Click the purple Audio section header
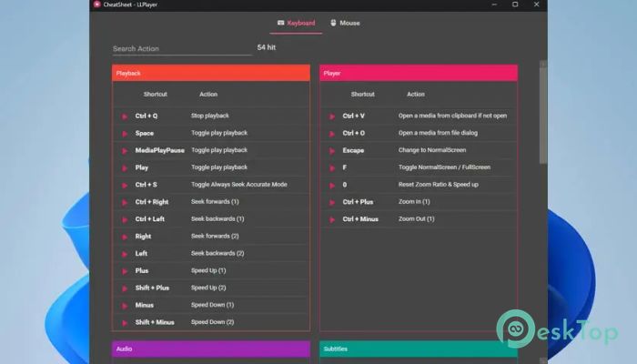The height and width of the screenshot is (364, 637). (x=211, y=349)
